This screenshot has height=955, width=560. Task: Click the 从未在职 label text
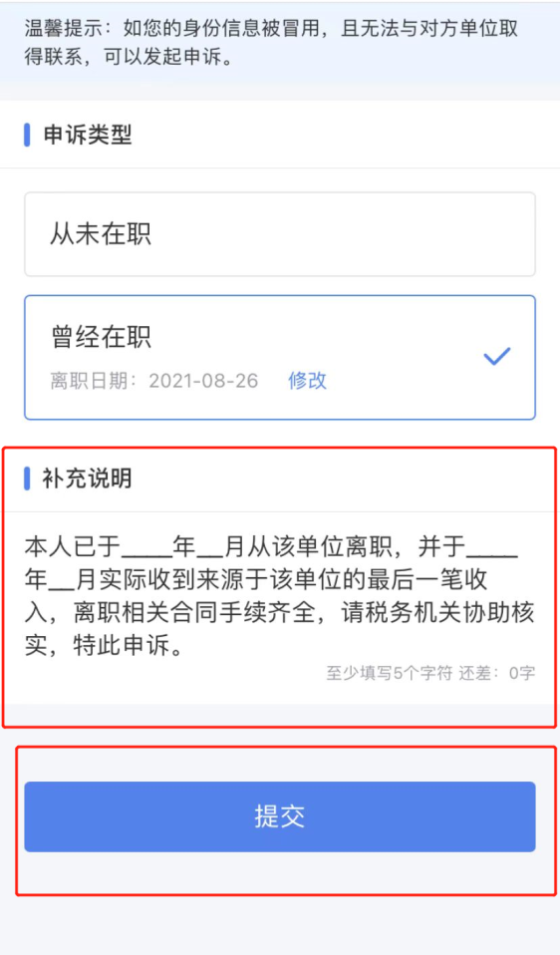101,234
